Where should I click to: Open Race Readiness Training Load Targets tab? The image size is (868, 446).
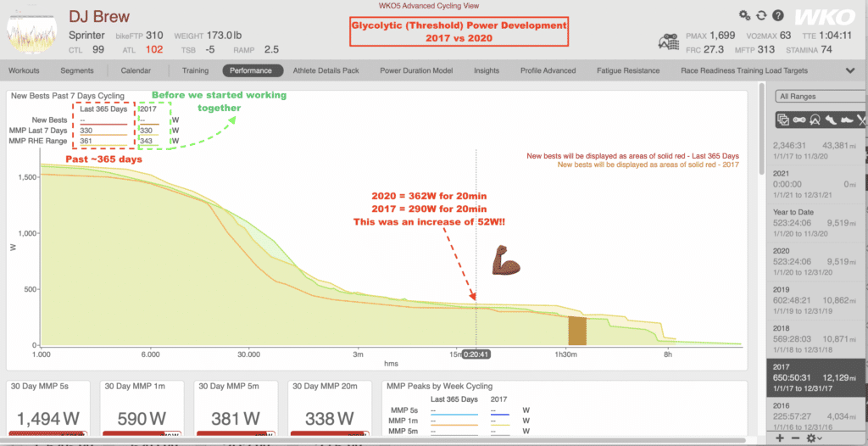[744, 70]
